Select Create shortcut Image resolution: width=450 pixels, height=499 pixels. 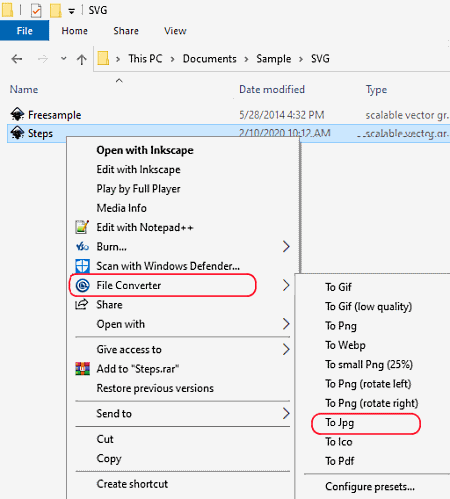pos(132,484)
